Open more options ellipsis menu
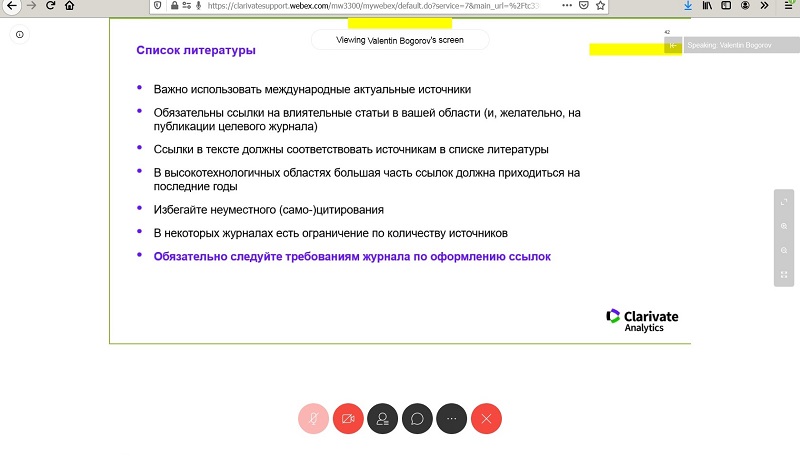This screenshot has width=800, height=456. 451,419
